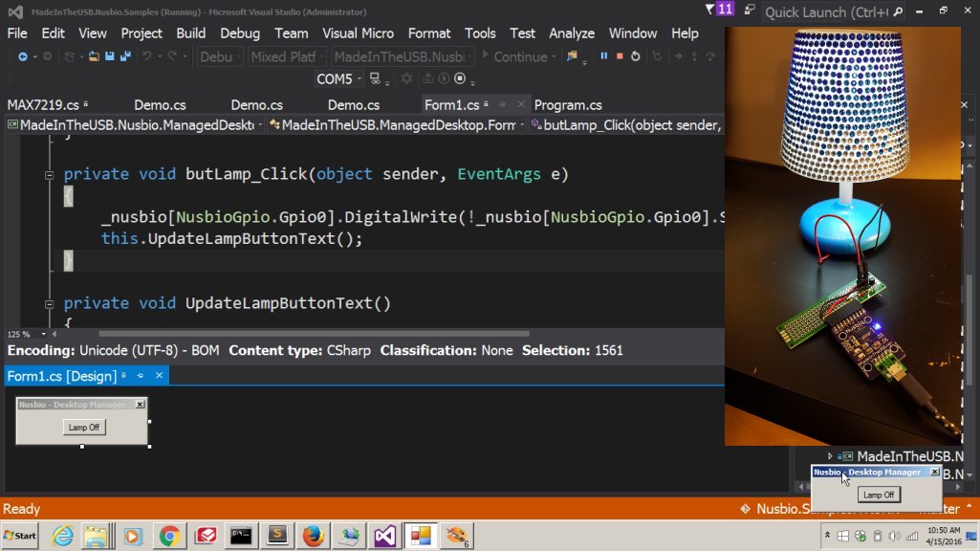Click the red Stop Debugging icon
980x551 pixels.
click(620, 56)
